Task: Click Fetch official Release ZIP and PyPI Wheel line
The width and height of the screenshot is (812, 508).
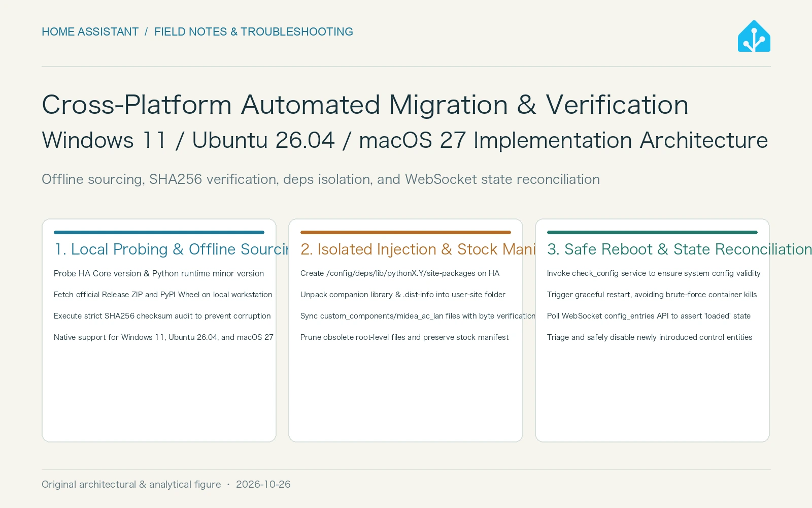Action: pyautogui.click(x=163, y=295)
